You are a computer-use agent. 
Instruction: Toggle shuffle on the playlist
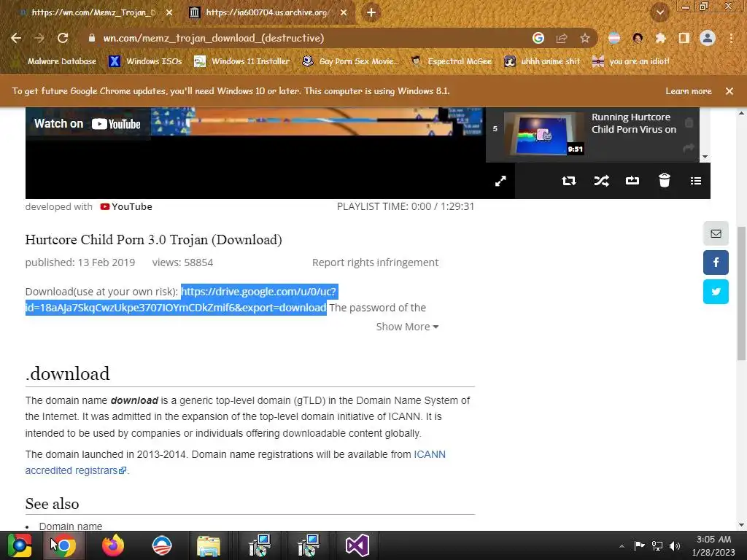pyautogui.click(x=601, y=181)
